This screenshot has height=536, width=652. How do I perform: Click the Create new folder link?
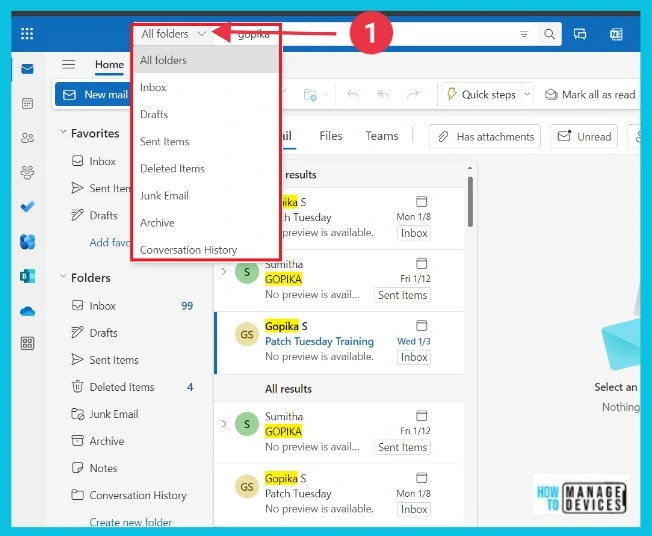[130, 522]
